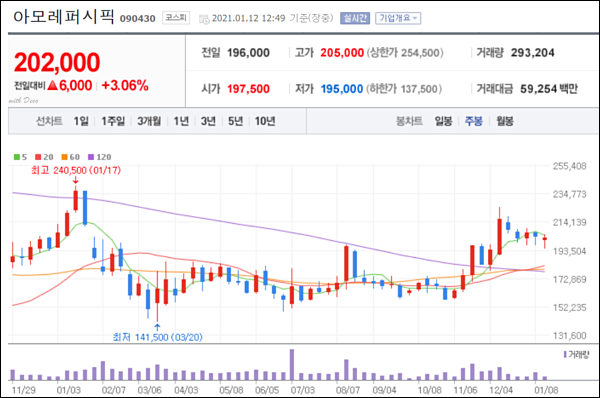Screen dimensions: 600x398
Task: Click the red 20 moving-average legend swatch
Action: coord(38,157)
